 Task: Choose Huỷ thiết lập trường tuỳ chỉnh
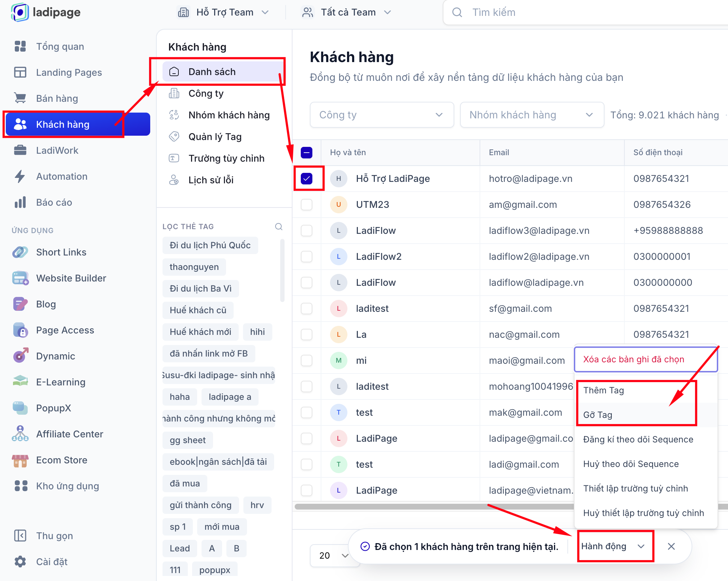pos(646,513)
